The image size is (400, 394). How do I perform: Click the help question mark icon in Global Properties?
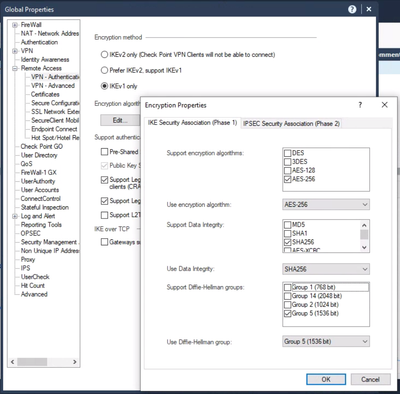352,9
